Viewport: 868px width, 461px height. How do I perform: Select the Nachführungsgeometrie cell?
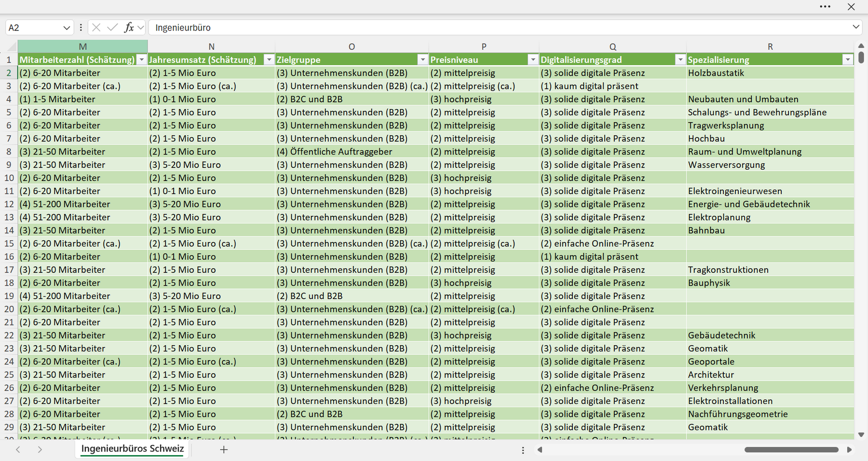[770, 414]
